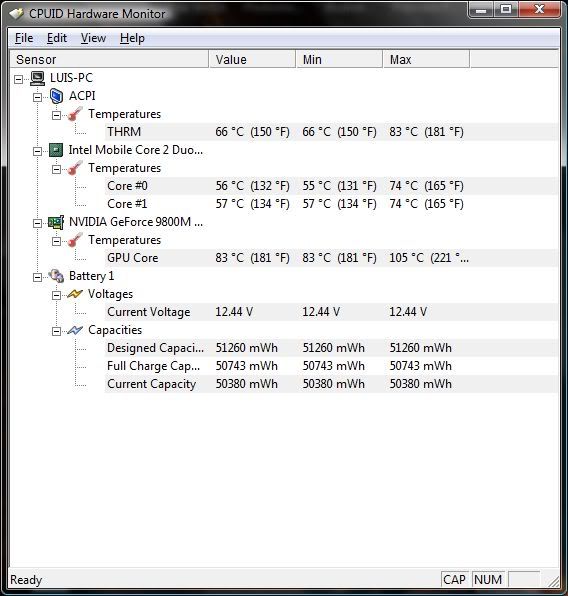Click the ACPI blue chip icon
This screenshot has width=568, height=596.
click(56, 96)
